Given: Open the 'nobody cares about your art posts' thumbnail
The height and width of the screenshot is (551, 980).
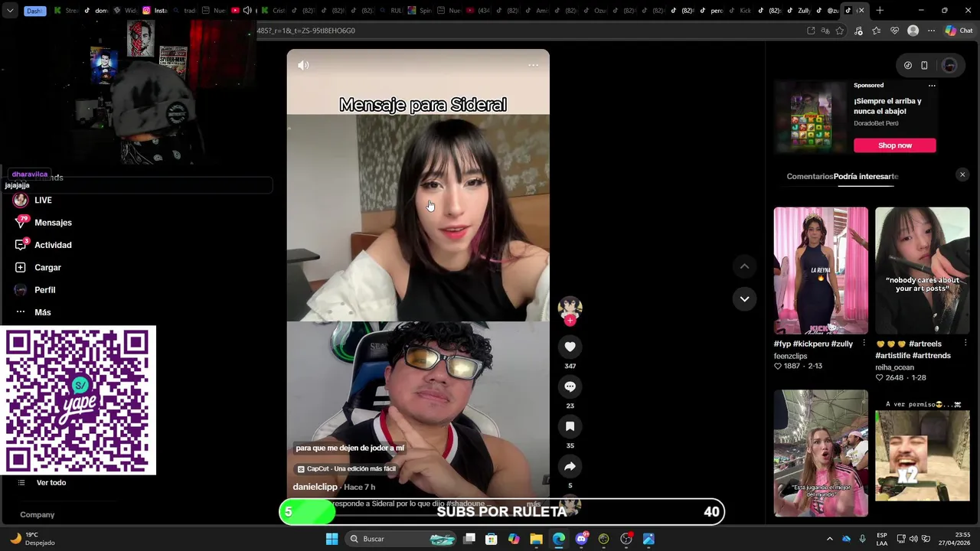Looking at the screenshot, I should (x=922, y=270).
